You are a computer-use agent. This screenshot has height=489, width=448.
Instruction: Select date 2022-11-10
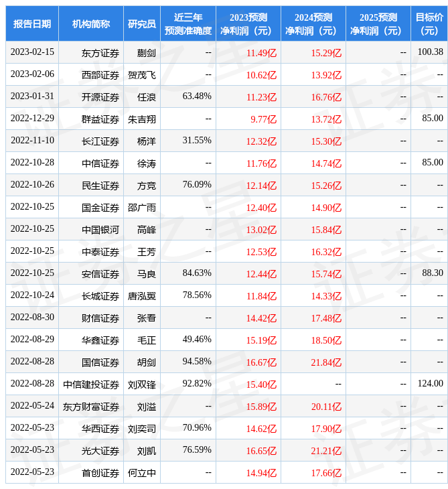coord(32,141)
